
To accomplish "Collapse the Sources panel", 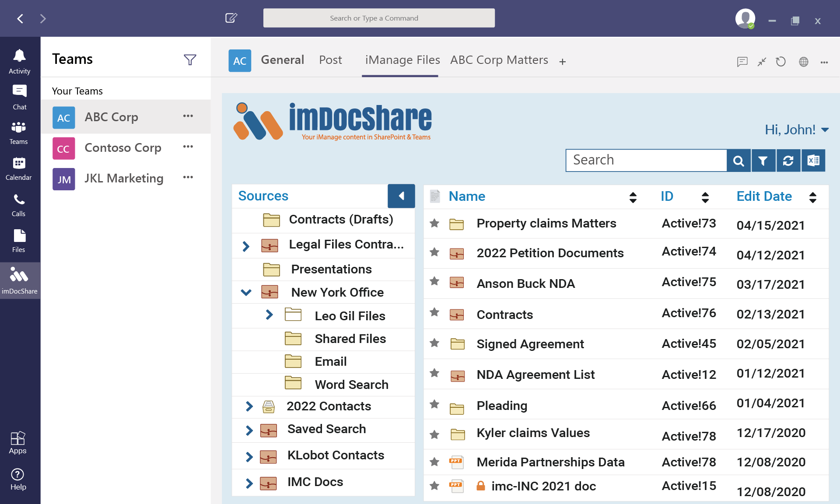I will (401, 196).
